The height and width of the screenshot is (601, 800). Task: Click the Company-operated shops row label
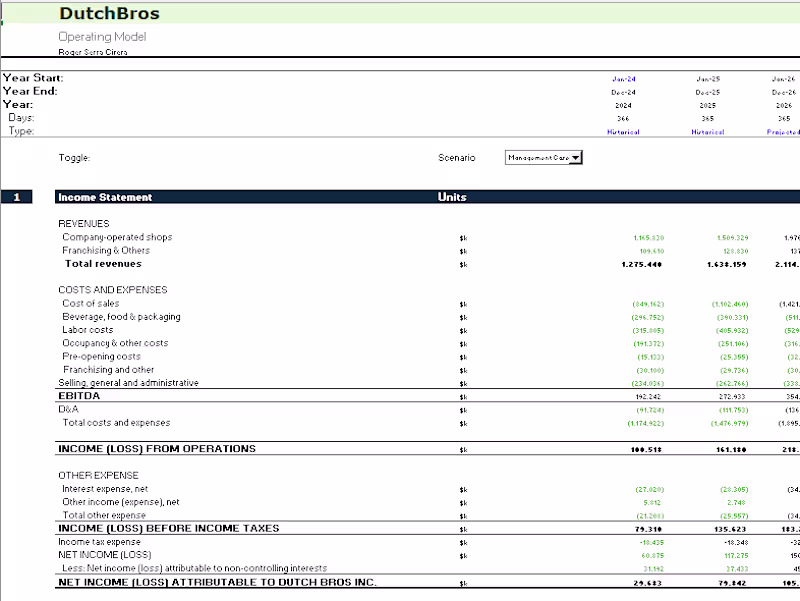pos(117,237)
